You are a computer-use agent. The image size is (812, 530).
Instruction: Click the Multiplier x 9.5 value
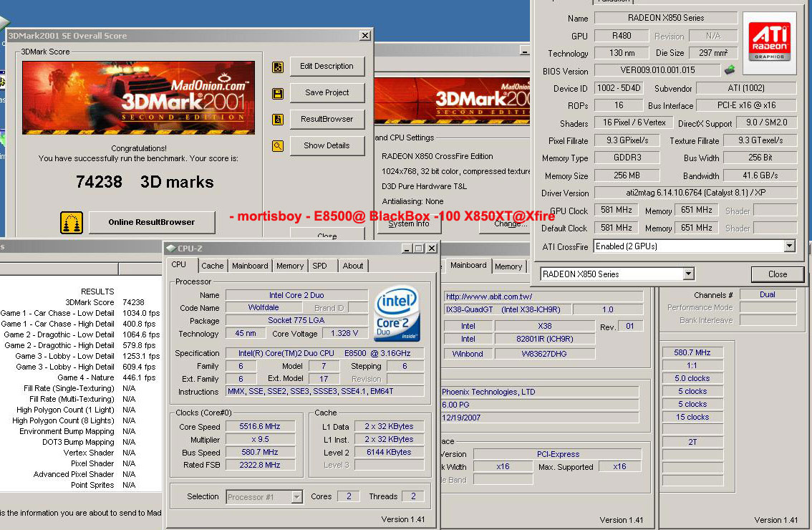point(260,439)
